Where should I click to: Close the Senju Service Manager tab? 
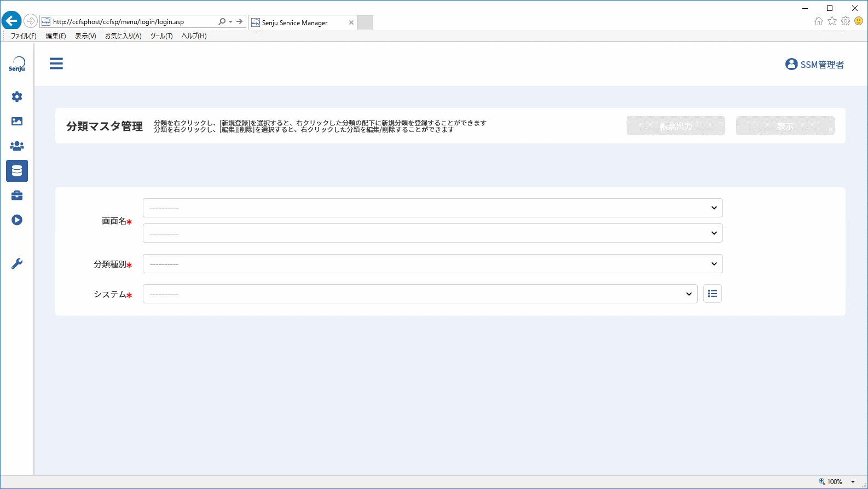(x=351, y=22)
